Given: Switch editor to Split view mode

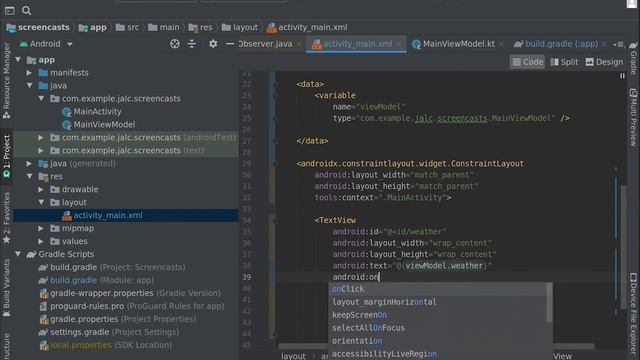Looking at the screenshot, I should tap(564, 62).
